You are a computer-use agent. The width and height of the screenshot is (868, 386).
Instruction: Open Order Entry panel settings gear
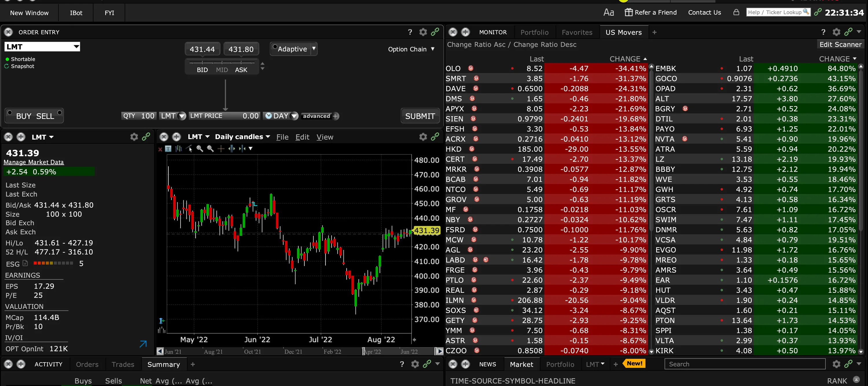[423, 32]
